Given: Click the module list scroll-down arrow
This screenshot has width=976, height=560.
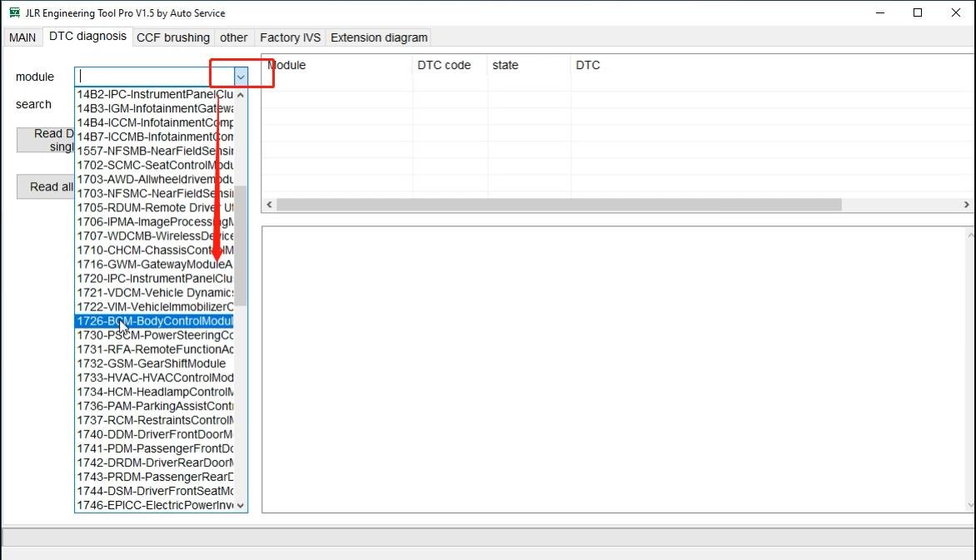Looking at the screenshot, I should (241, 505).
